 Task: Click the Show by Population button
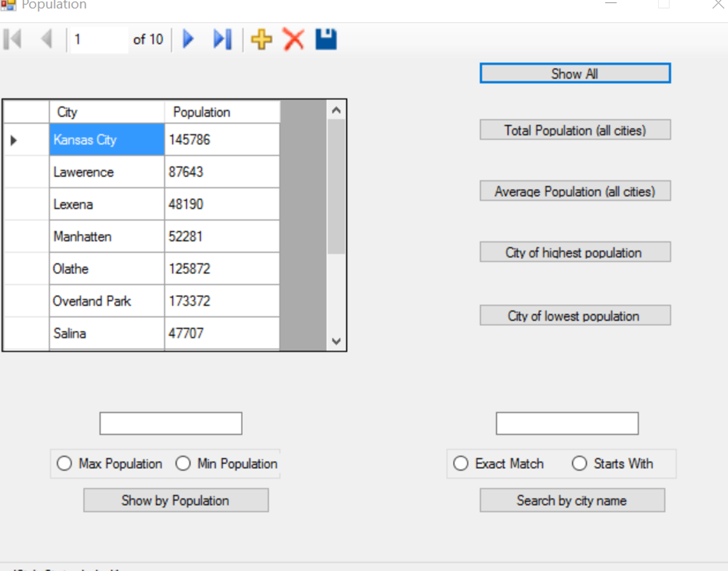click(176, 500)
